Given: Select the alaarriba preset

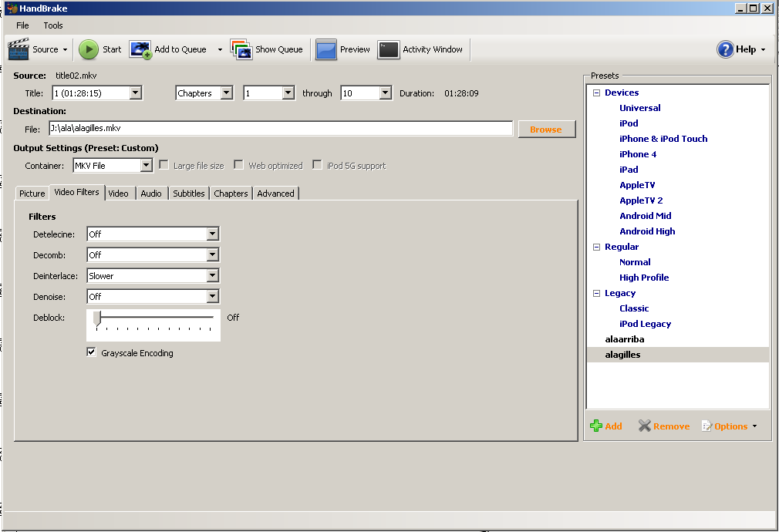Looking at the screenshot, I should (625, 339).
